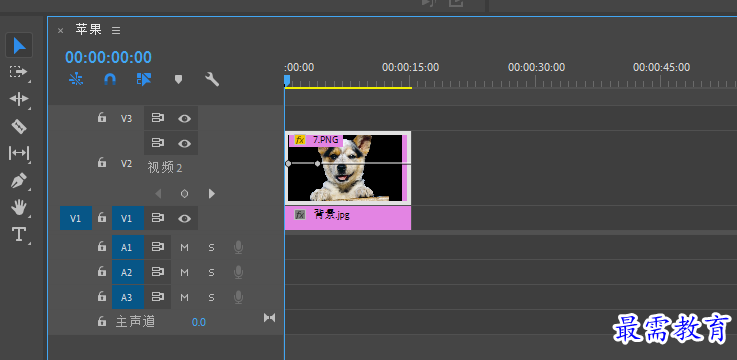Viewport: 737px width, 360px height.
Task: Click the playhead timecode 00:00:00:00
Action: 108,57
